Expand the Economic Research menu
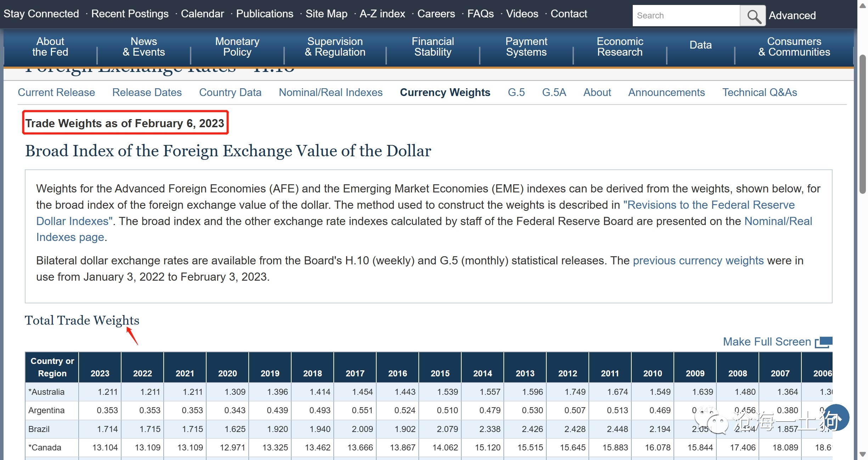The image size is (868, 460). (620, 47)
